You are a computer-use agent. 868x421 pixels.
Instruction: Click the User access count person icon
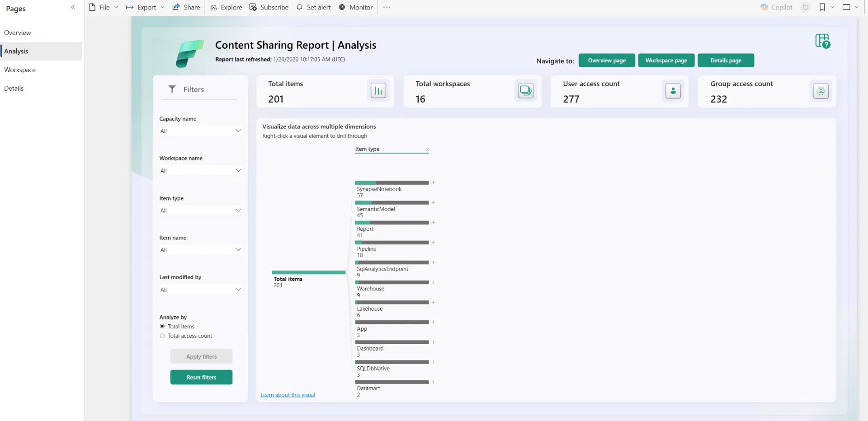pos(673,91)
